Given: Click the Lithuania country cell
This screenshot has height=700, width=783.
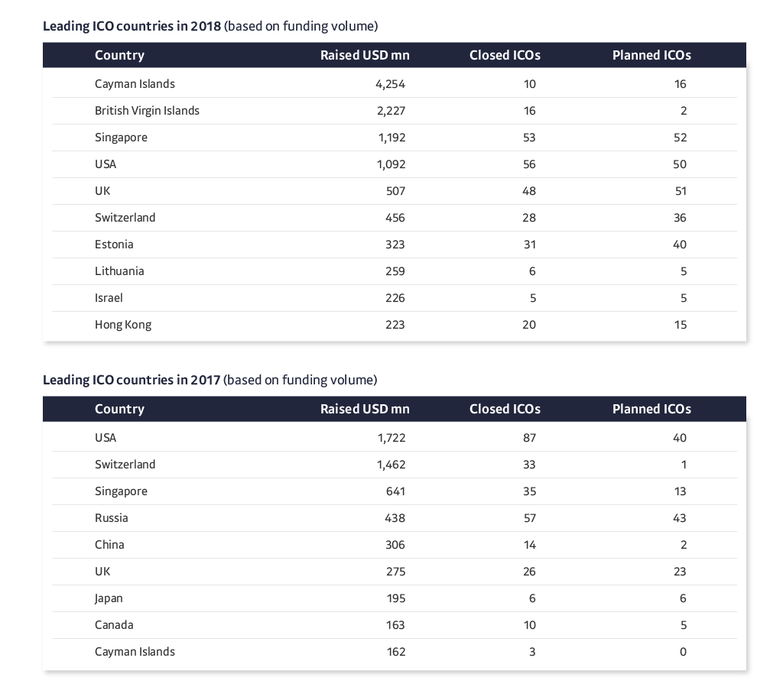Looking at the screenshot, I should 119,271.
